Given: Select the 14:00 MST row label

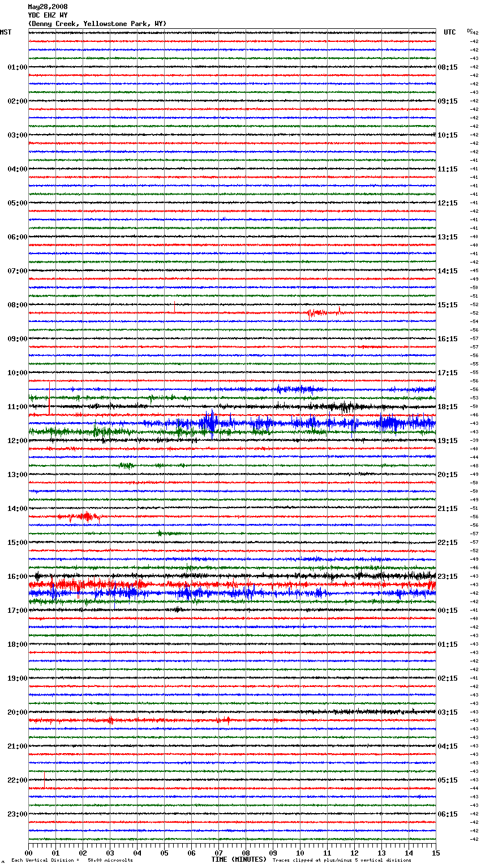Looking at the screenshot, I should (x=18, y=509).
